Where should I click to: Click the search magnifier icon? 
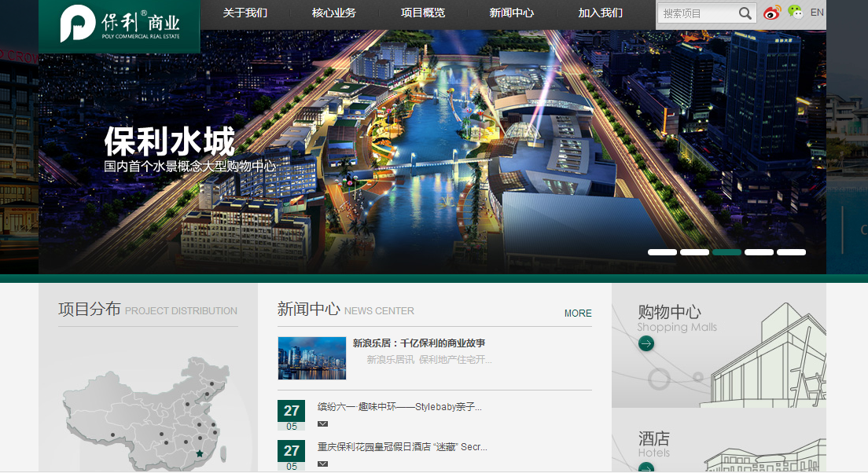point(745,13)
